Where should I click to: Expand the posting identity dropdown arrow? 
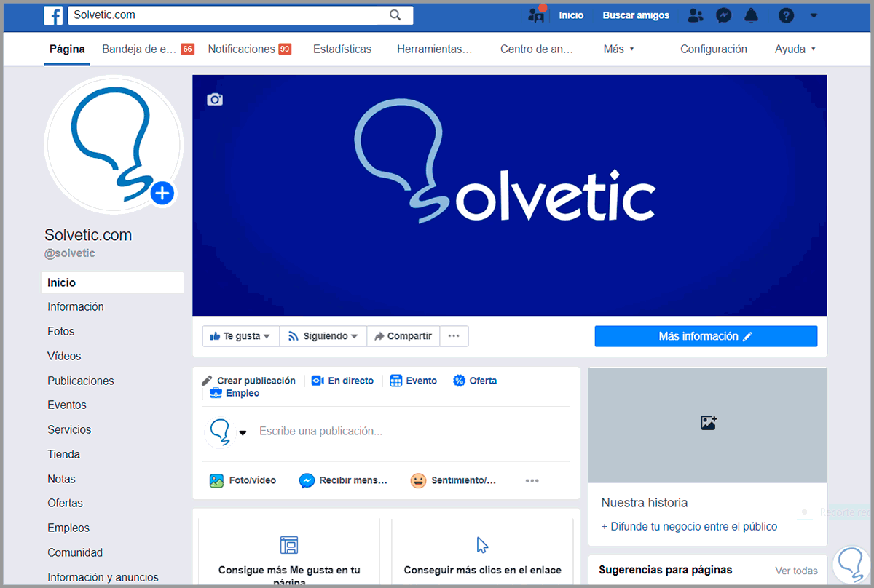tap(243, 432)
